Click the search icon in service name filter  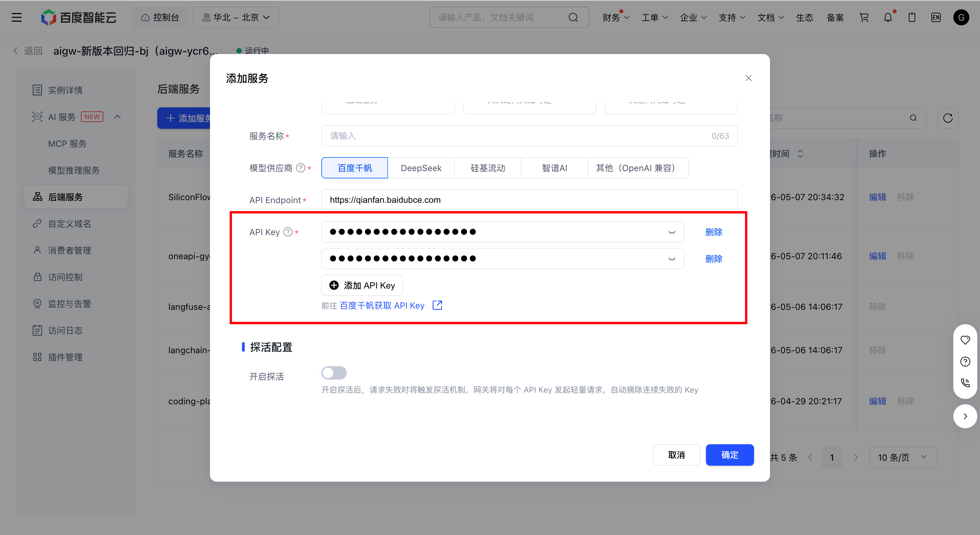tap(913, 118)
